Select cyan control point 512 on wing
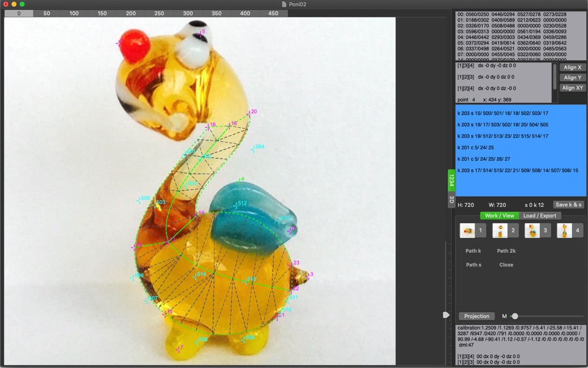Screen dimensions: 588x368 point(236,204)
